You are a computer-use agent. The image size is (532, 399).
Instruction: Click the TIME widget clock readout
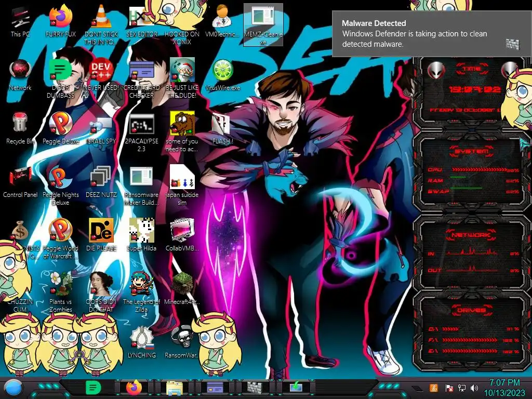point(474,89)
